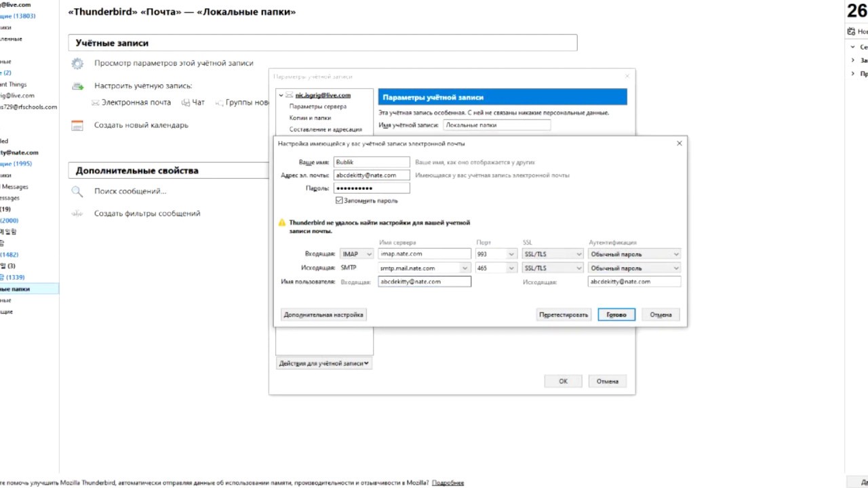Screen dimensions: 868x488
Task: Open the incoming protocol IMAP dropdown
Action: pyautogui.click(x=357, y=254)
